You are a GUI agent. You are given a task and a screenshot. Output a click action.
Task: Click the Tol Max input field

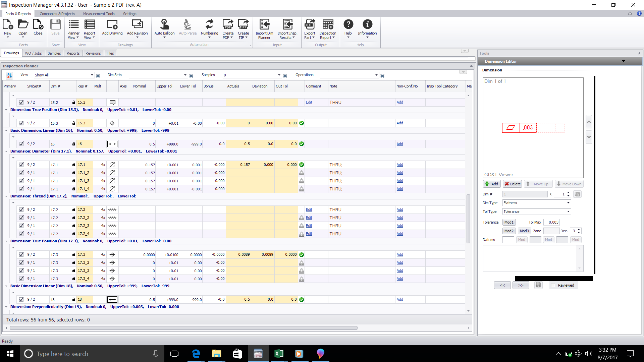[x=552, y=222]
